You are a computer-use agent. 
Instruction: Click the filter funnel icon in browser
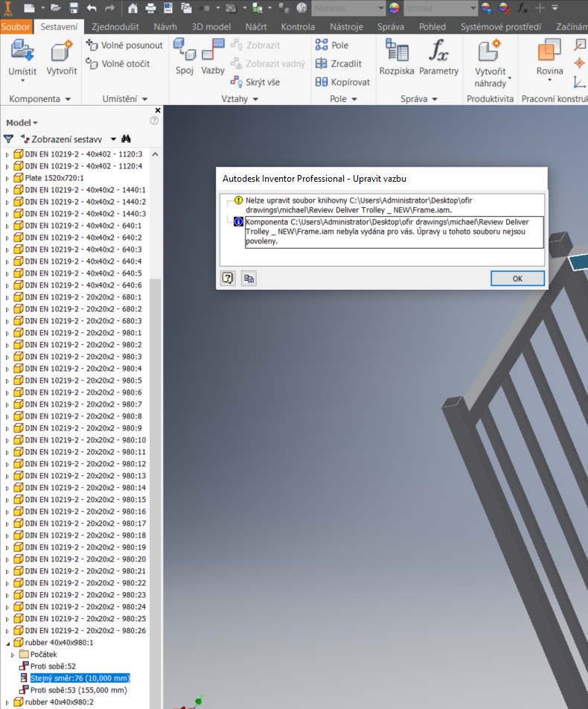(9, 139)
